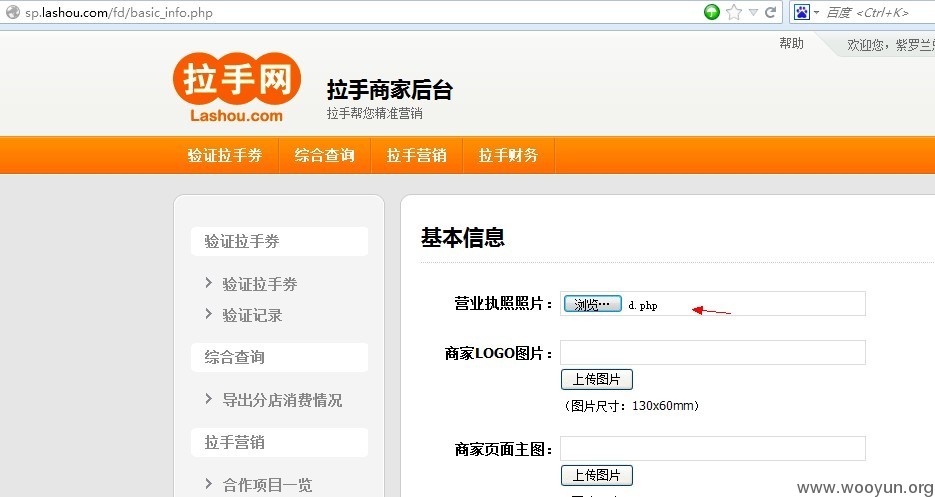
Task: Reload the page with the refresh icon
Action: [x=770, y=12]
